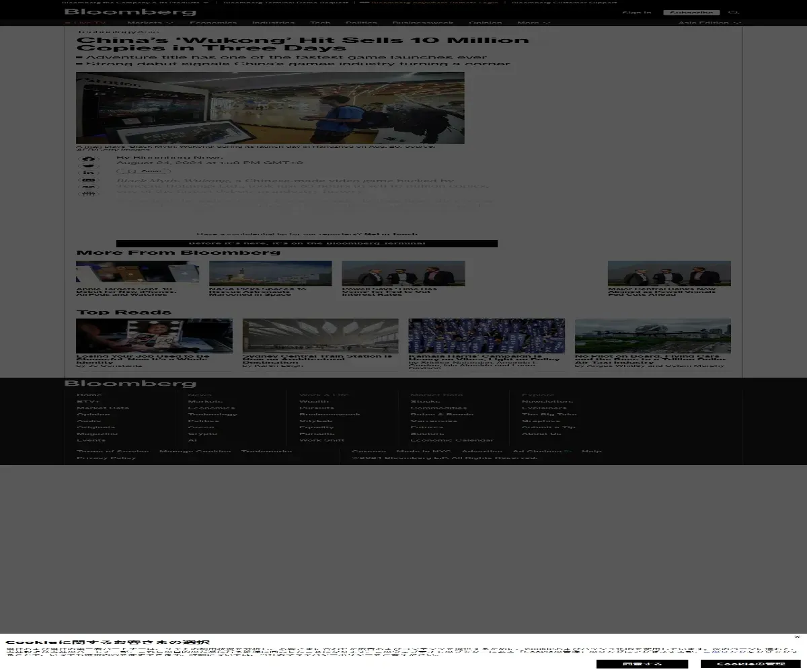Click Advertise in the footer

coord(482,452)
